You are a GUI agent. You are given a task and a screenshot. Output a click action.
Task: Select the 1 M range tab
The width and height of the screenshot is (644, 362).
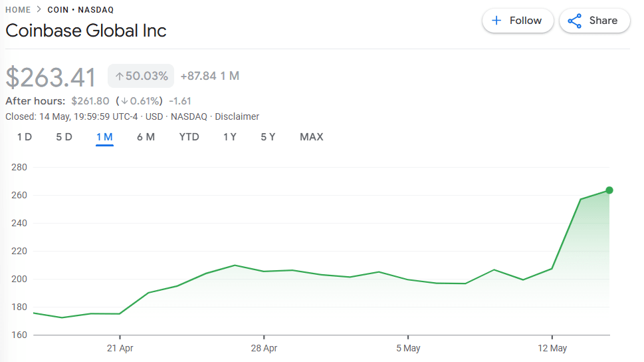[104, 137]
